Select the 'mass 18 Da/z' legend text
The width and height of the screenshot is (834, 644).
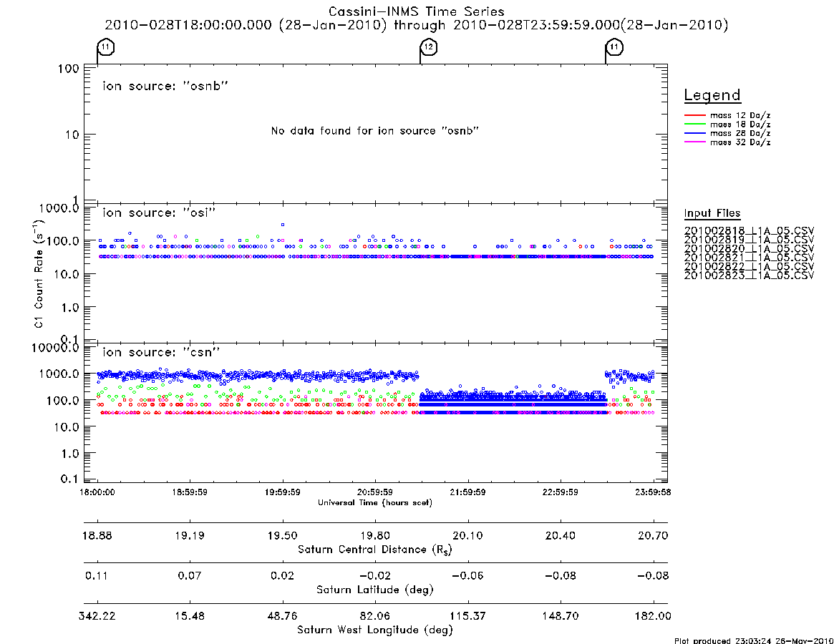click(x=740, y=125)
